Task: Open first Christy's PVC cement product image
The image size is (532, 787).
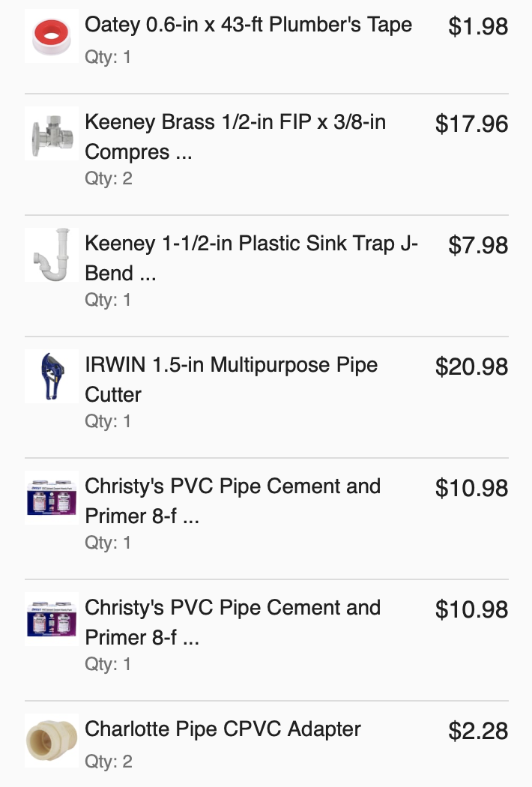Action: (52, 498)
